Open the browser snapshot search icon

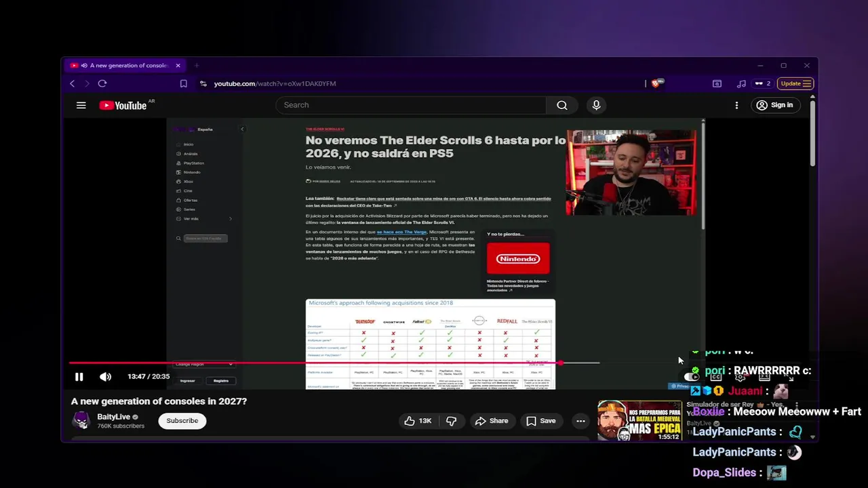(x=717, y=83)
